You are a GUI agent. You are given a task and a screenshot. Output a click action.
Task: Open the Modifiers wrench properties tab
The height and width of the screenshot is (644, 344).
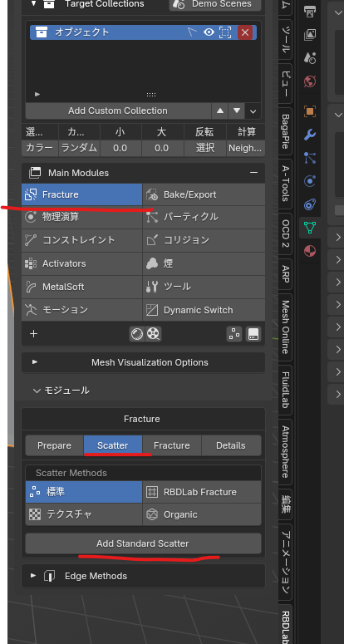tap(310, 134)
